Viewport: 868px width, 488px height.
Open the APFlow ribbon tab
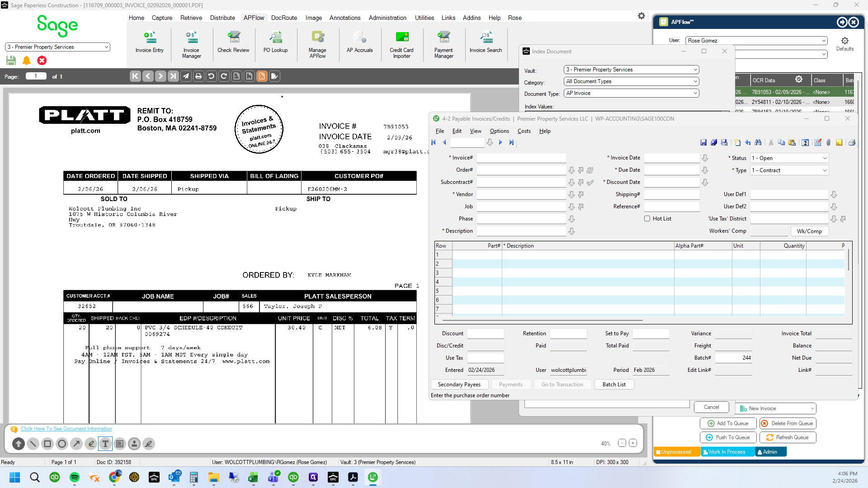tap(254, 18)
